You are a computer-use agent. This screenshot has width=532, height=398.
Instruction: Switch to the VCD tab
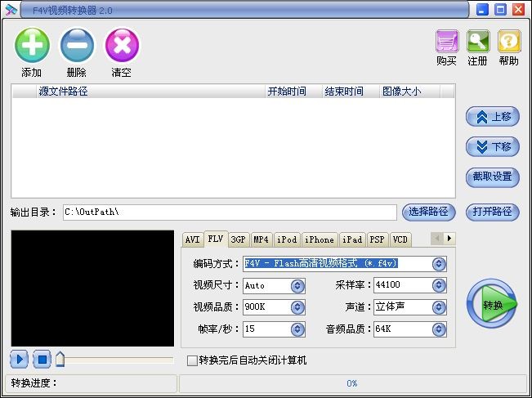[400, 239]
